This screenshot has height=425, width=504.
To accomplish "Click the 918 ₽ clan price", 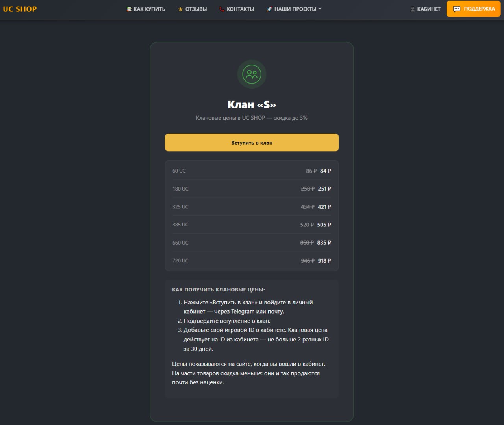I will [x=324, y=261].
